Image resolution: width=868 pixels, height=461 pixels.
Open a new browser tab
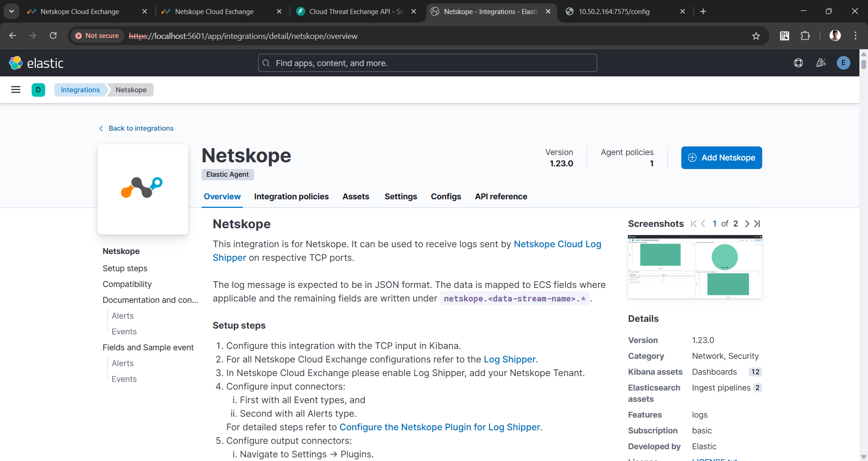tap(703, 11)
